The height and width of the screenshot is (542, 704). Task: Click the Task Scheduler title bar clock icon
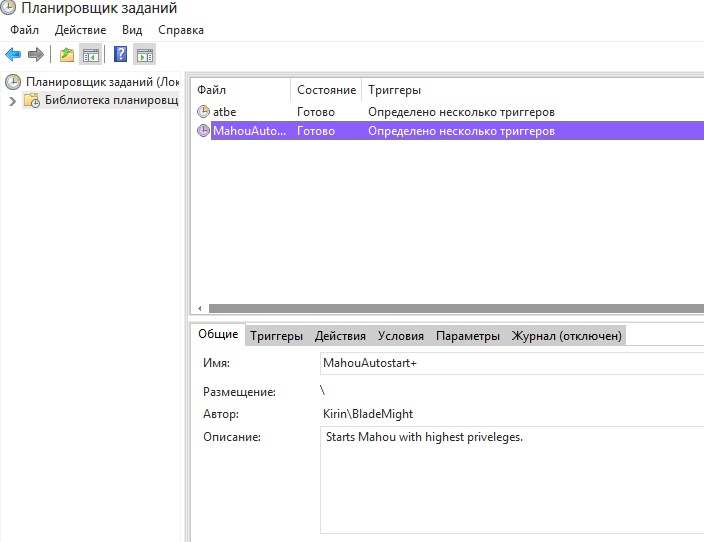[x=8, y=8]
